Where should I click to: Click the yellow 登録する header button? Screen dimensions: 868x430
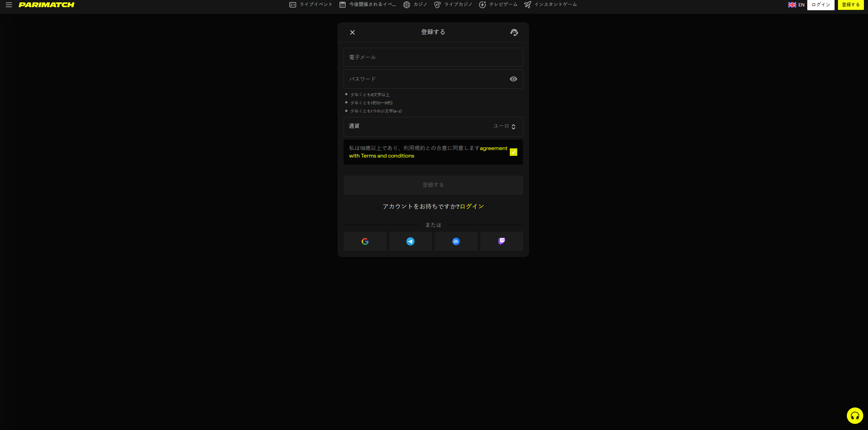coord(851,5)
